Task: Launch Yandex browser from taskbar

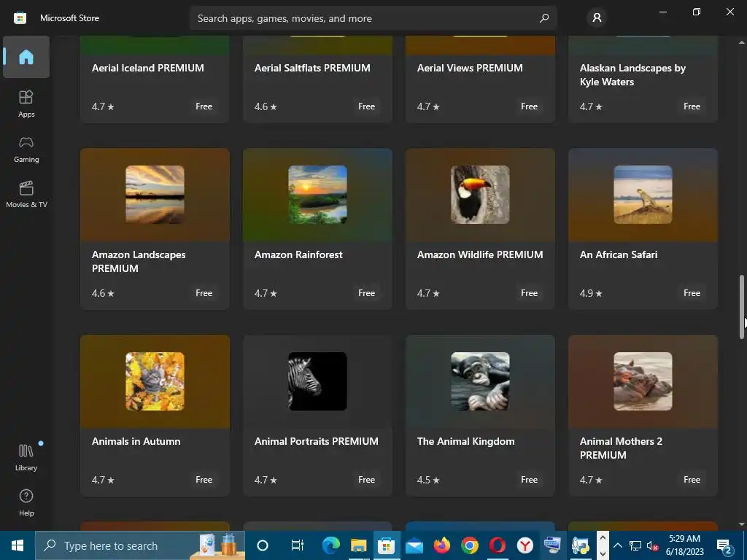Action: click(x=525, y=545)
